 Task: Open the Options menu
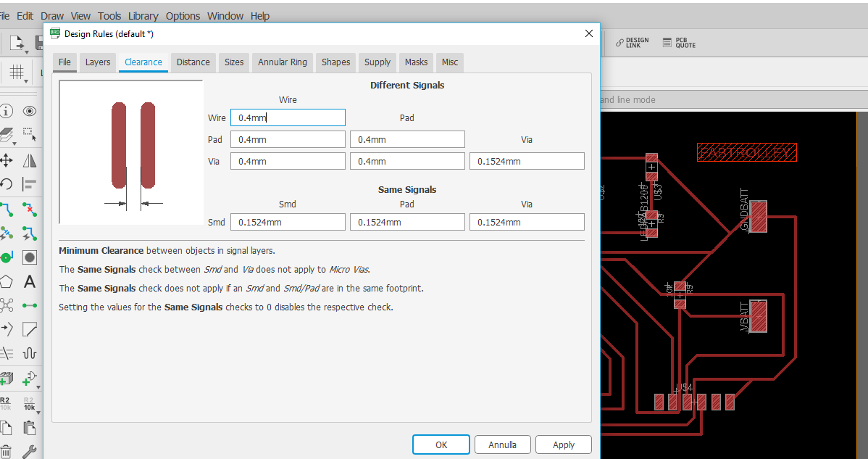(183, 16)
